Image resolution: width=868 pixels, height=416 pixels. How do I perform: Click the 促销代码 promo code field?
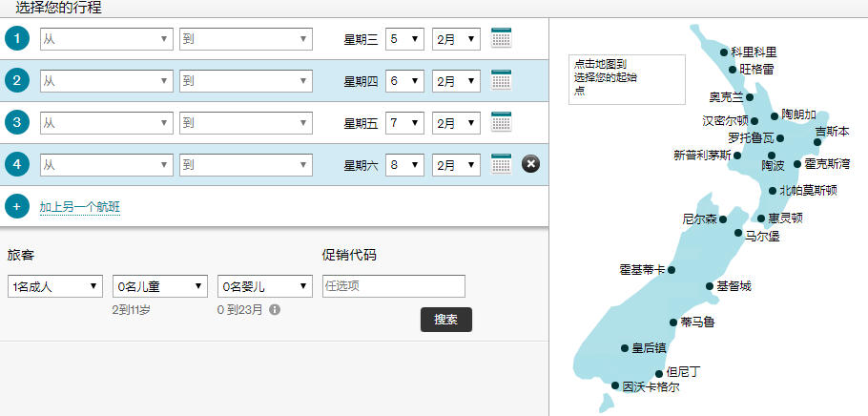(x=393, y=286)
